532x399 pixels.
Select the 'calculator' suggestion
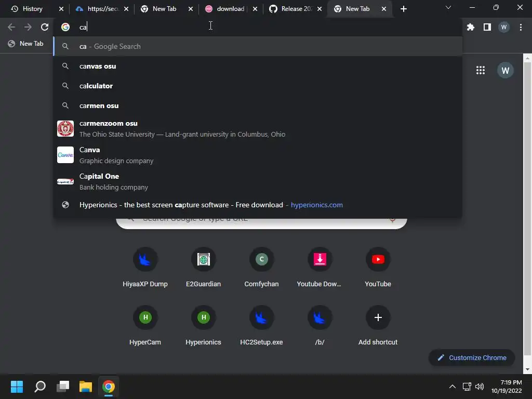[x=258, y=86]
